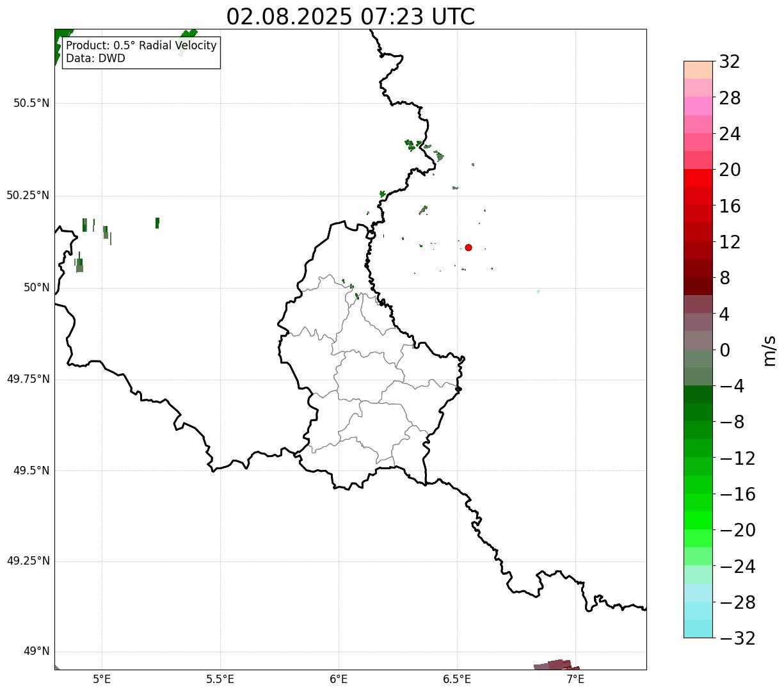Click the colorbar tick label −8
Image resolution: width=784 pixels, height=692 pixels.
pyautogui.click(x=732, y=422)
